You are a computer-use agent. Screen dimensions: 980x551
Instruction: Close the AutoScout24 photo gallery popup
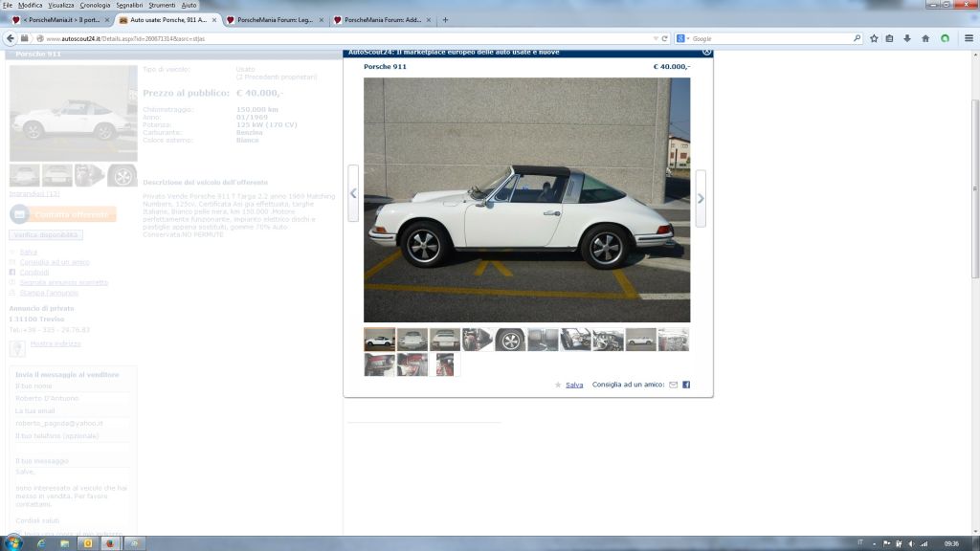tap(706, 52)
